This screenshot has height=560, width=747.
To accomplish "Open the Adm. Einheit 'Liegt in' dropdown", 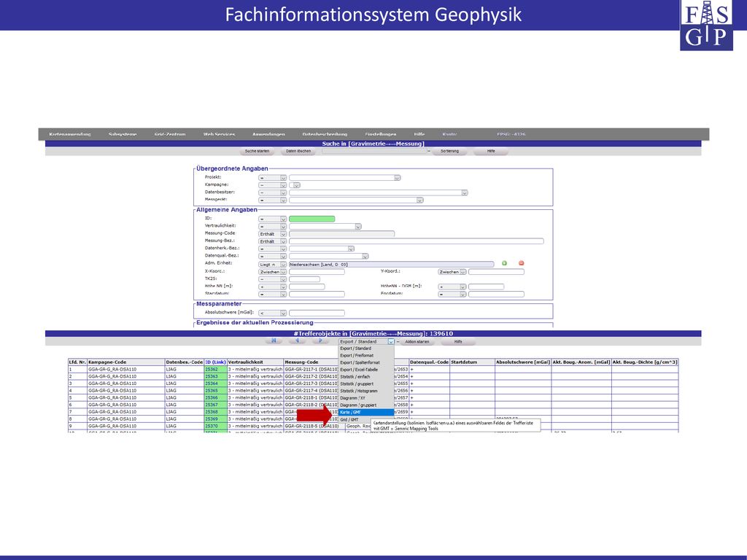I will (273, 264).
